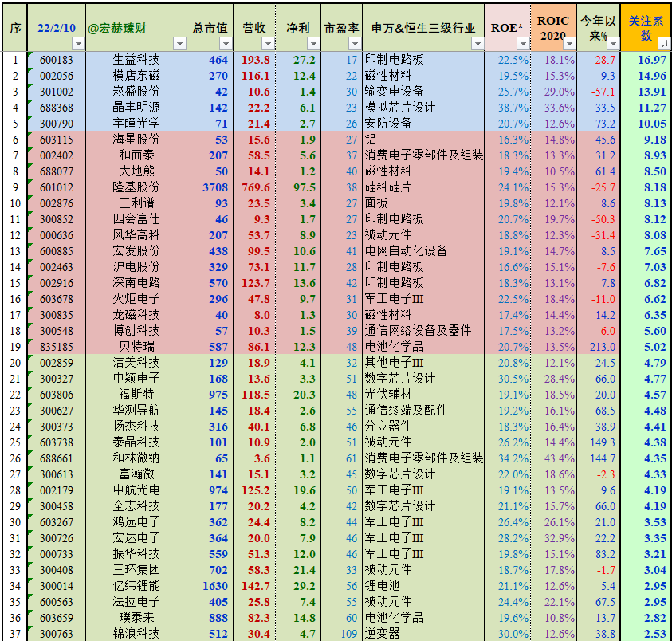Open filter dropdown for 申万&恒生三级行业 column
Viewport: 672px width, 641px height.
[477, 44]
